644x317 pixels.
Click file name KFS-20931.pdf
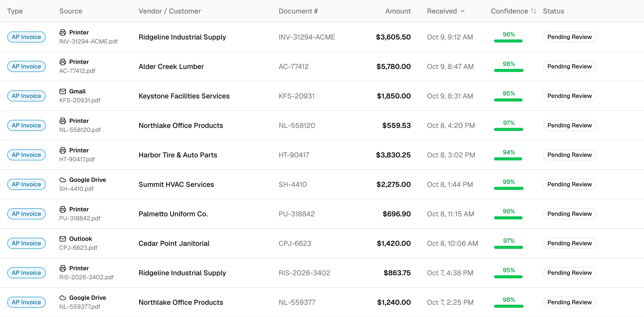[80, 100]
